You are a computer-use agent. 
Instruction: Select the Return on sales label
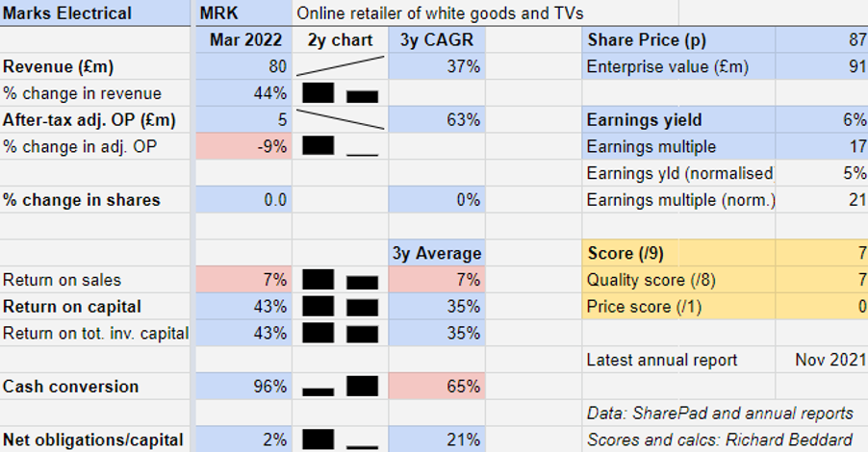point(62,280)
